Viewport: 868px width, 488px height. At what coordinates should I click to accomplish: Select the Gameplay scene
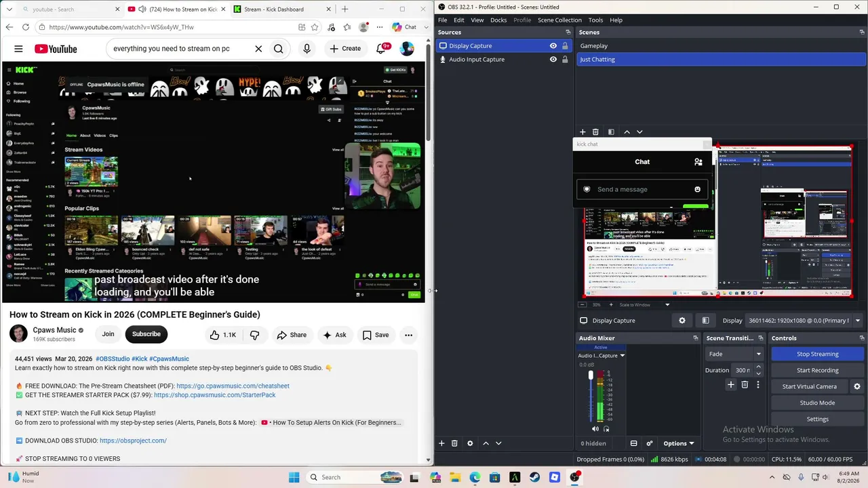722,46
